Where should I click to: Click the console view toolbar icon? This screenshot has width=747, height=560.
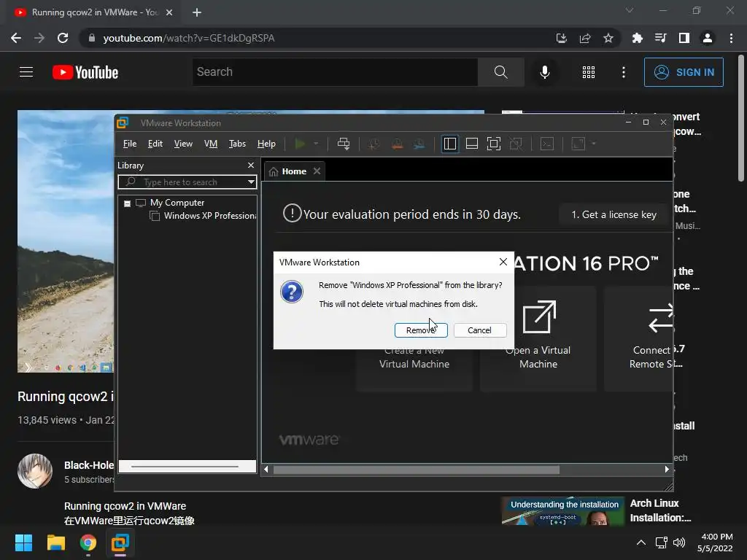click(x=547, y=144)
